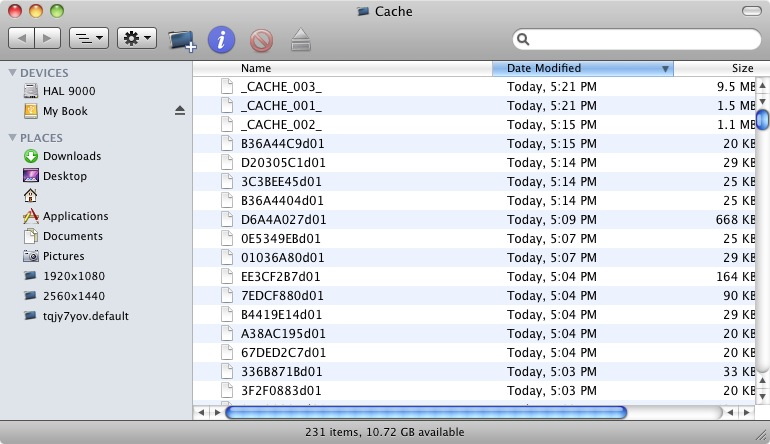Click date Today, 5:09 PM
Image resolution: width=770 pixels, height=444 pixels.
tap(551, 220)
